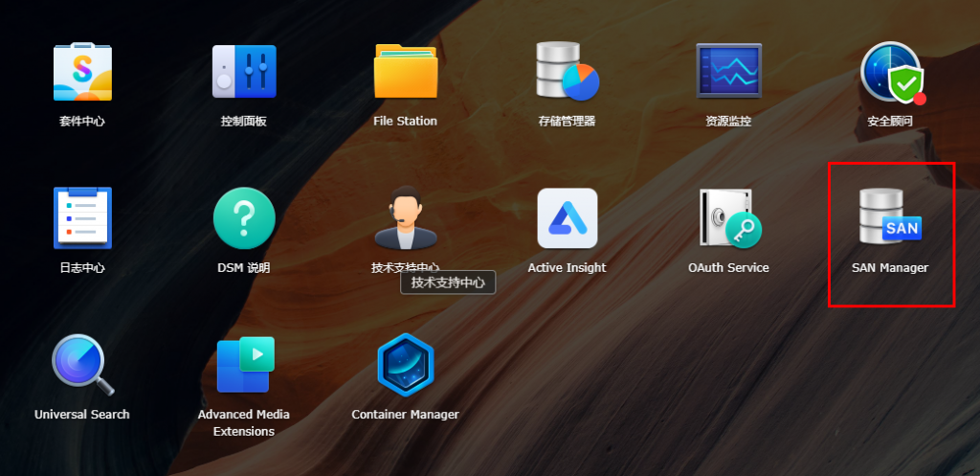This screenshot has width=980, height=476.
Task: Open the 控制面板 Control Panel icon
Action: pyautogui.click(x=244, y=71)
